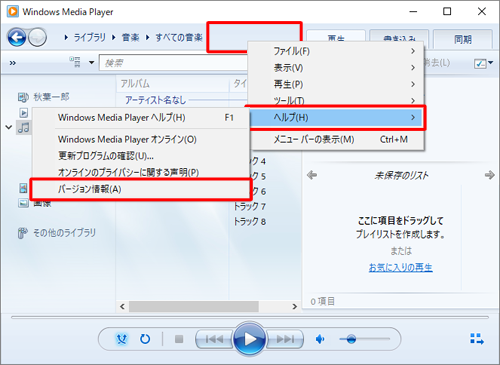Image resolution: width=500 pixels, height=365 pixels.
Task: Click the pictures library icon
Action: click(23, 203)
